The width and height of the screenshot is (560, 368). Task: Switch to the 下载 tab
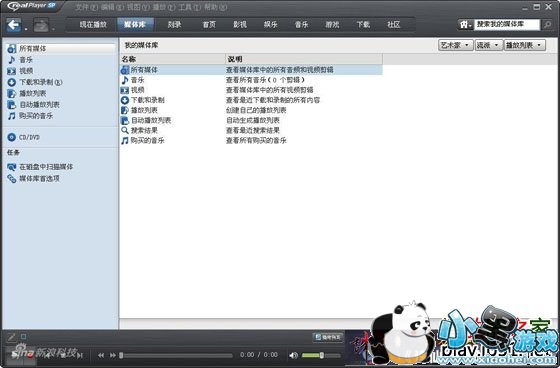pos(363,25)
